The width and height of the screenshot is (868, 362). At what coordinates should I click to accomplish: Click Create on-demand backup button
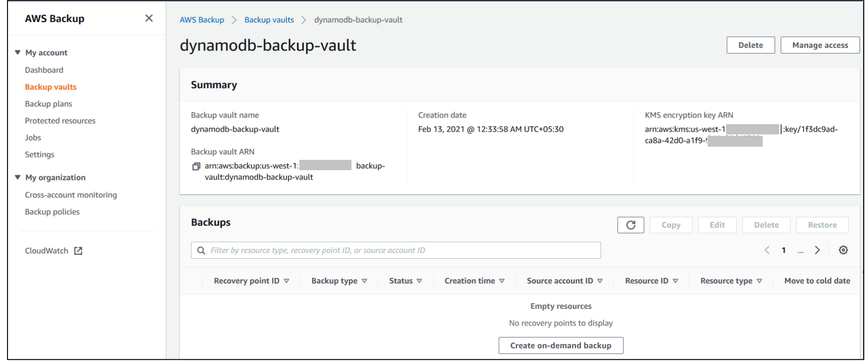click(561, 345)
